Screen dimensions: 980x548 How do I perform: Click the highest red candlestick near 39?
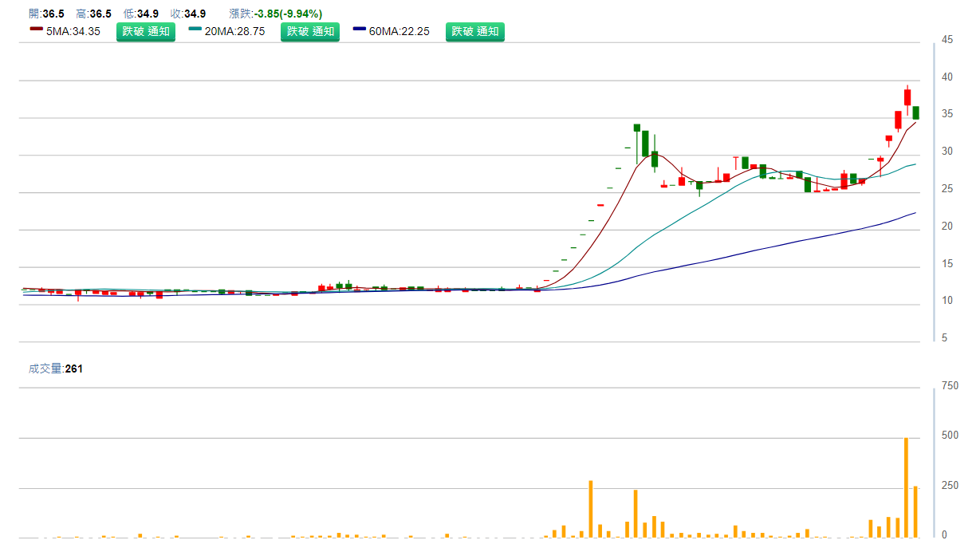pos(907,97)
